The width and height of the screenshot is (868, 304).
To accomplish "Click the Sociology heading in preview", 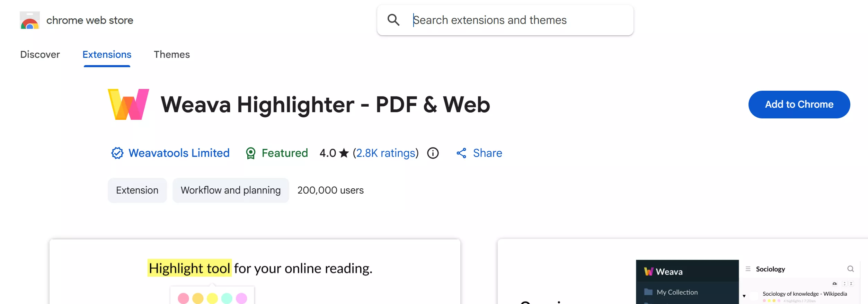I will pos(770,269).
